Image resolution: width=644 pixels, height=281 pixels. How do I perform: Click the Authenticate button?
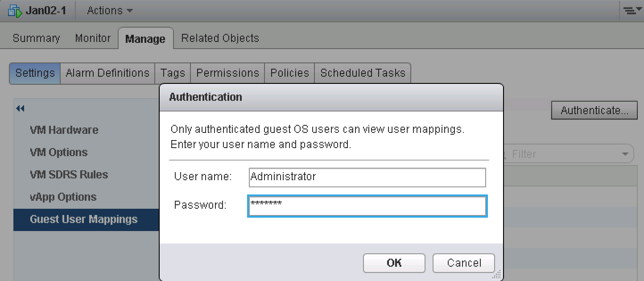[x=594, y=110]
